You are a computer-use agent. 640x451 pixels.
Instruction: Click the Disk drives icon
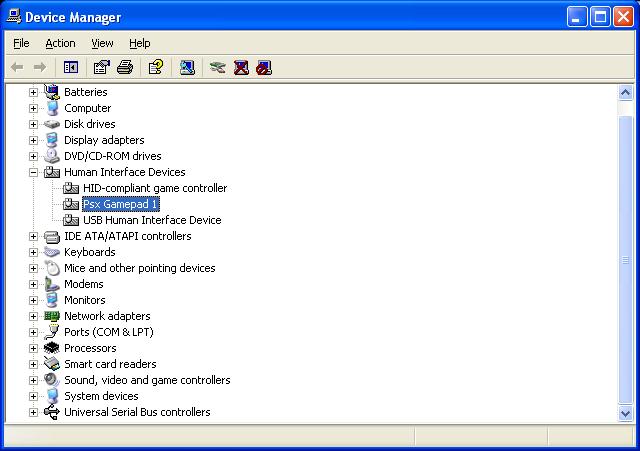point(52,124)
